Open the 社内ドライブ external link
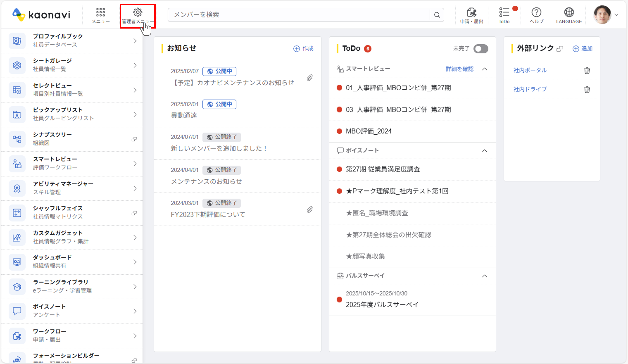The height and width of the screenshot is (364, 628). pyautogui.click(x=530, y=89)
